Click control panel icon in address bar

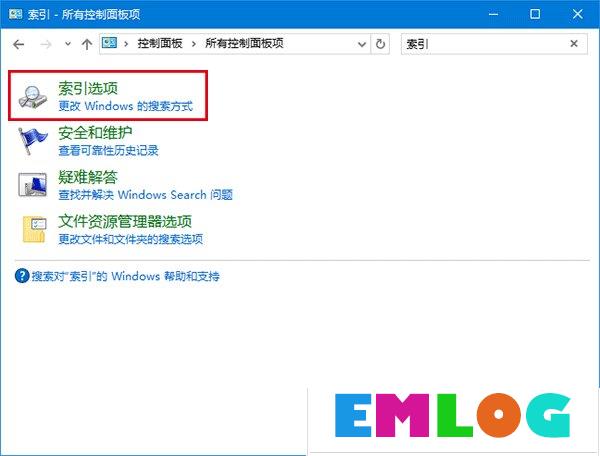coord(109,43)
